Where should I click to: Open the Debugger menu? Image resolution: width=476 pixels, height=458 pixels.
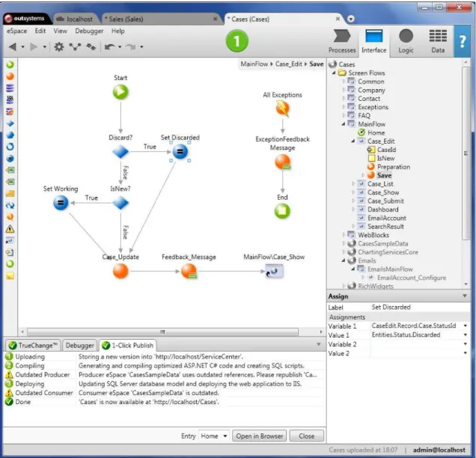(89, 31)
